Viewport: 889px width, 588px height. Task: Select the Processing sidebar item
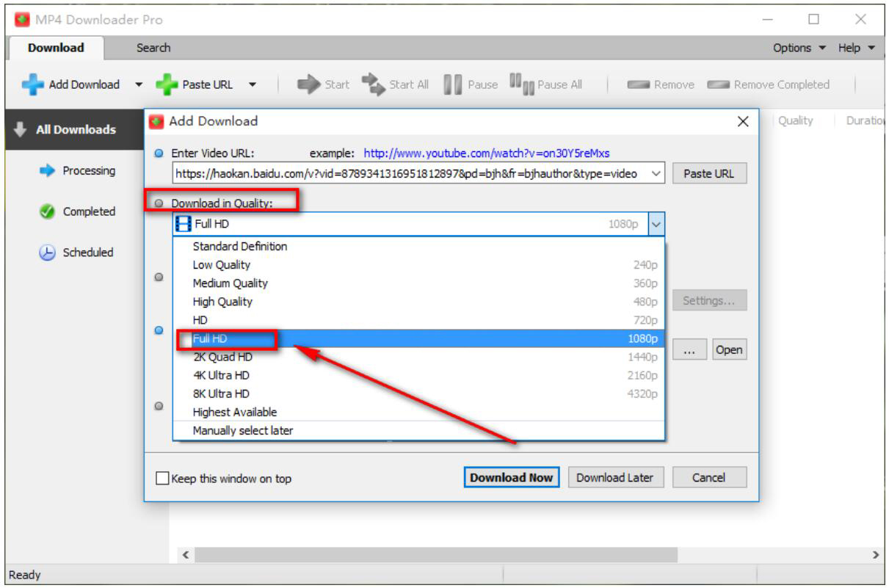pyautogui.click(x=89, y=170)
